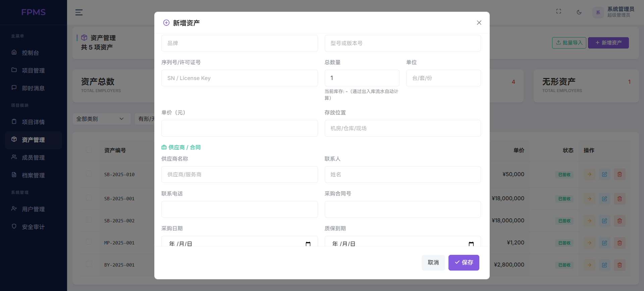This screenshot has height=291, width=644.
Task: Click delete icon for MP-2025-001 row
Action: (x=620, y=243)
